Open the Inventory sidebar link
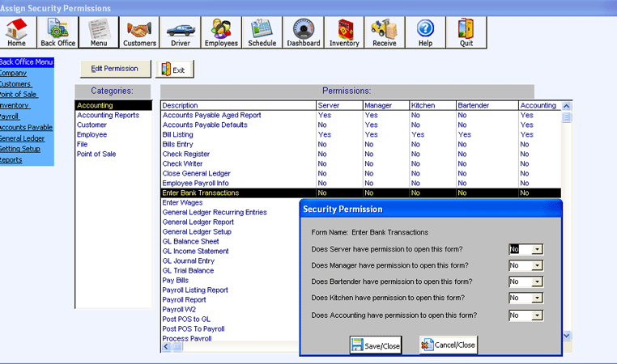The height and width of the screenshot is (364, 617). pos(15,105)
